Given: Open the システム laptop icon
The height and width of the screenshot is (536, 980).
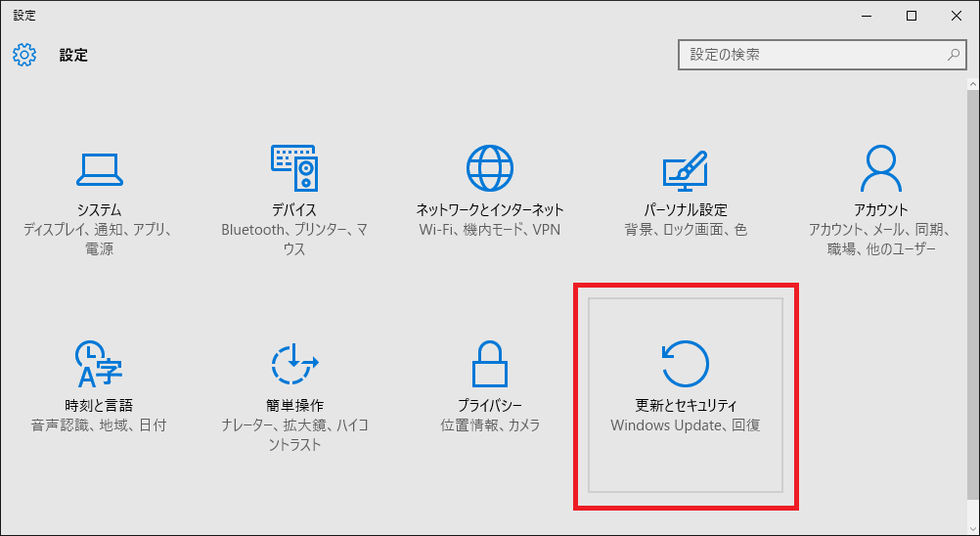Looking at the screenshot, I should (x=98, y=169).
